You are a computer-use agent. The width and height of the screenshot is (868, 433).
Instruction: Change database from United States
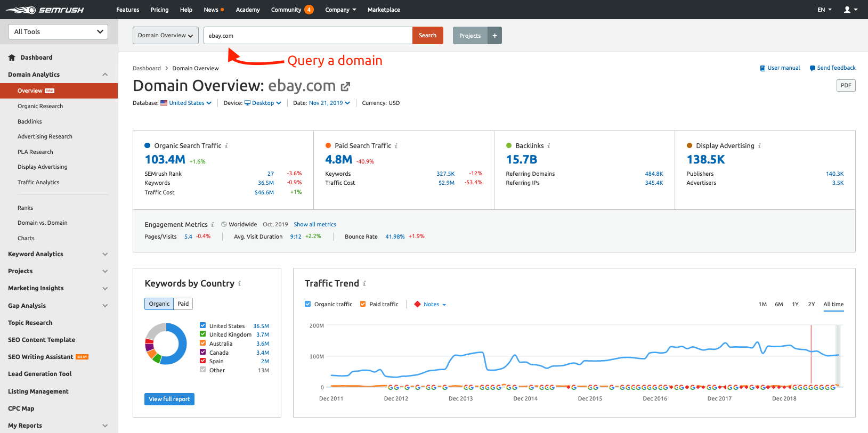point(190,103)
